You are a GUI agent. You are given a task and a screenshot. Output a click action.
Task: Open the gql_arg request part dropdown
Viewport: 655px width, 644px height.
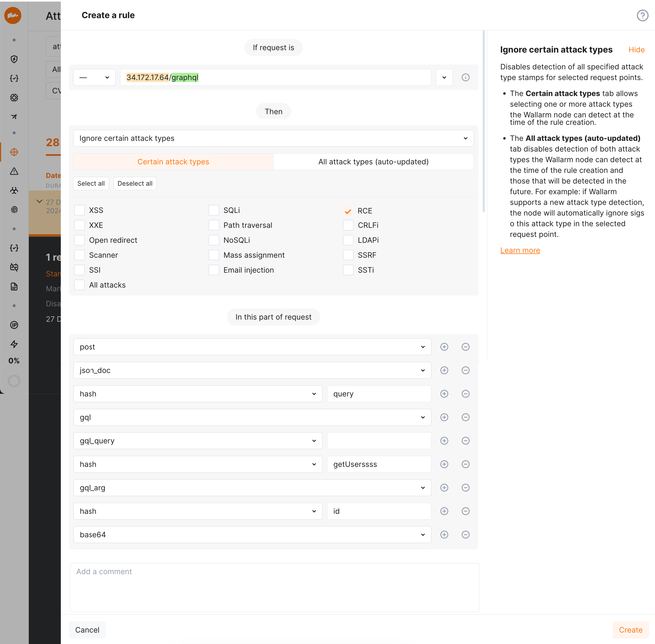(x=252, y=487)
